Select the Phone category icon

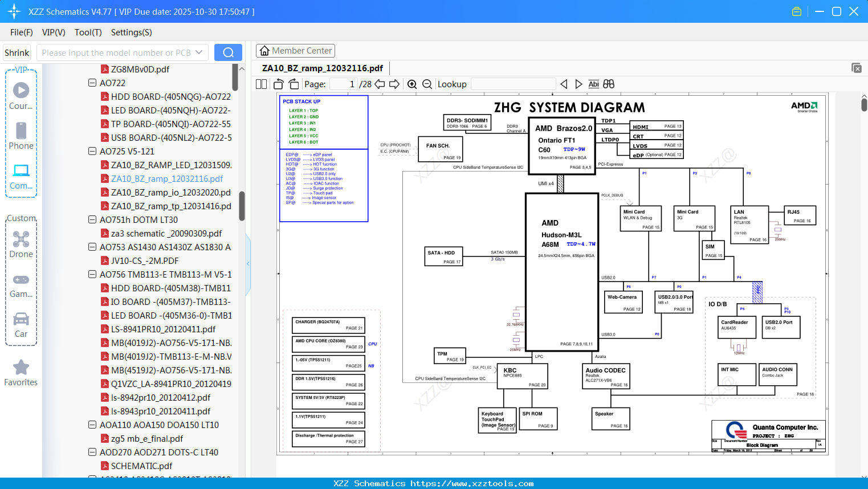(21, 136)
